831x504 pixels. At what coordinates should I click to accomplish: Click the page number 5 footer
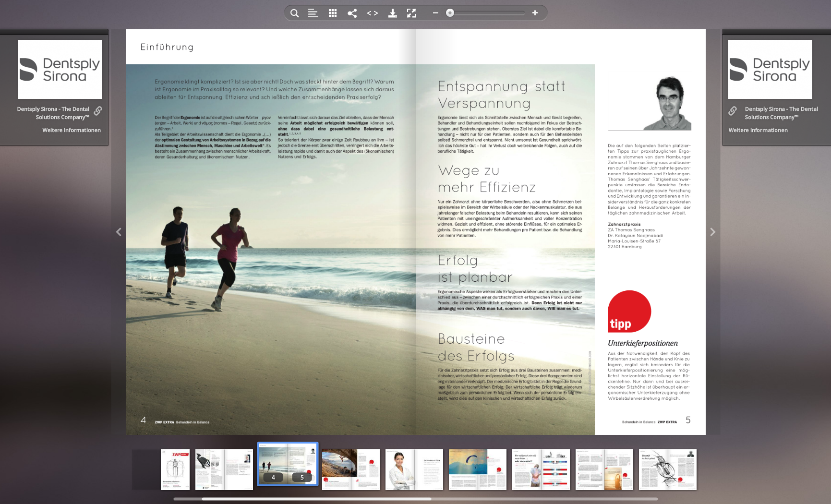688,420
